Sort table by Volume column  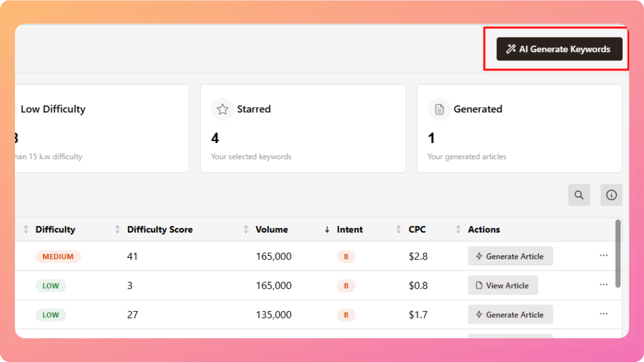click(272, 229)
